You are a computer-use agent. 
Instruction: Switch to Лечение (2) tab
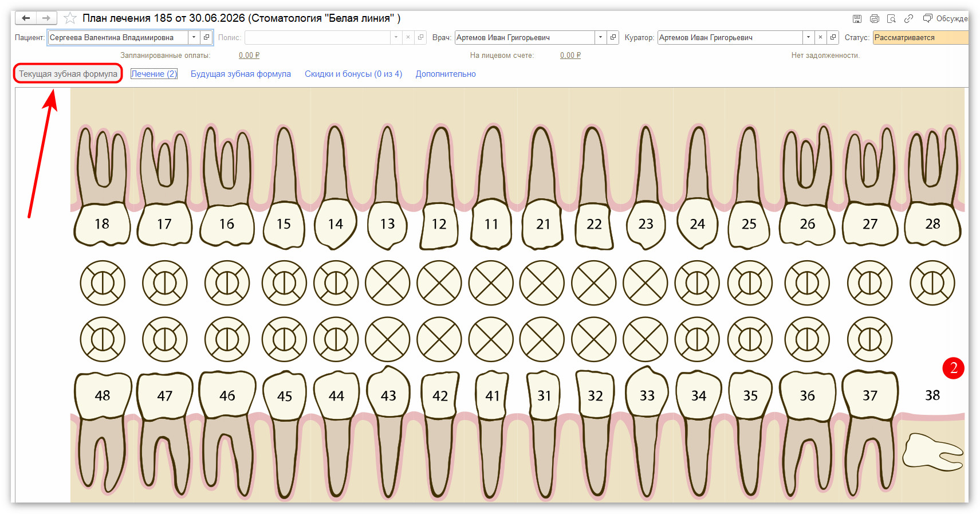154,74
